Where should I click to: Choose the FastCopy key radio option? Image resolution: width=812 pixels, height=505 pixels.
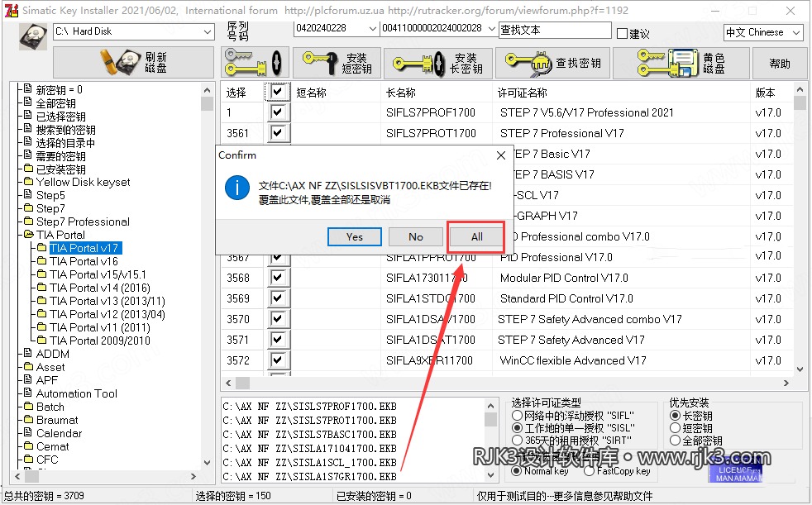589,471
